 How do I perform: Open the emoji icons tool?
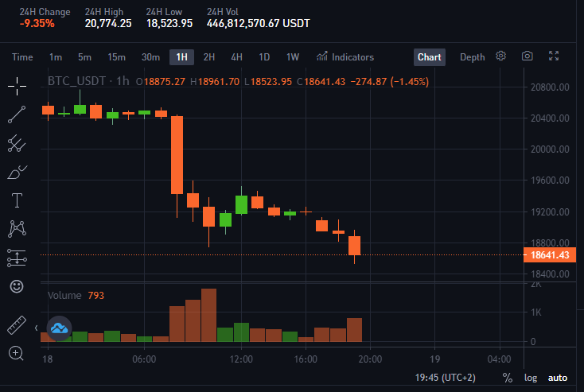click(17, 286)
